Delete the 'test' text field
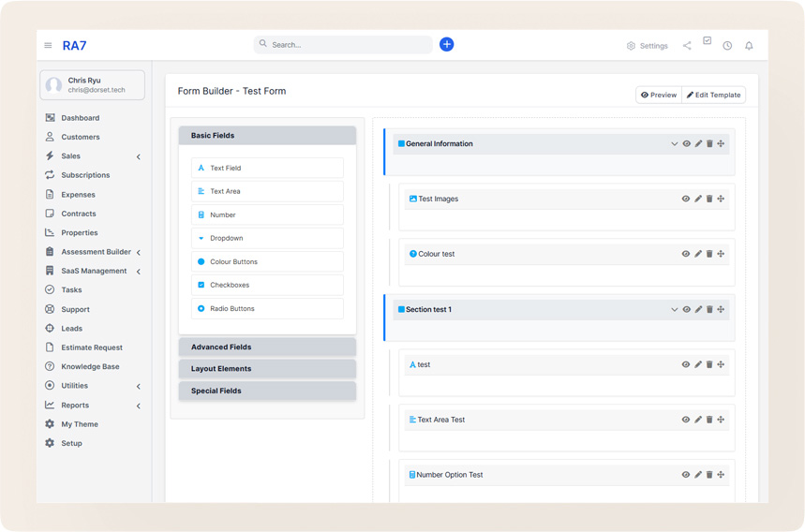805x532 pixels. click(709, 364)
